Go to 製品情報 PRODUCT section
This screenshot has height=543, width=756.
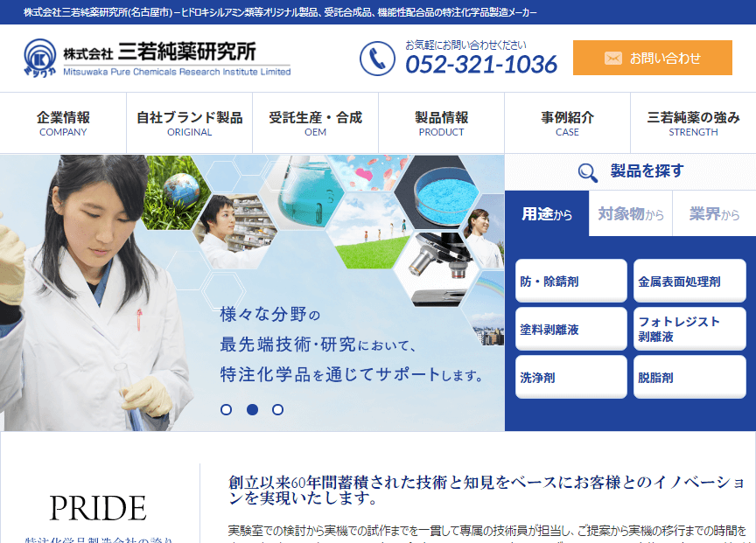click(441, 123)
